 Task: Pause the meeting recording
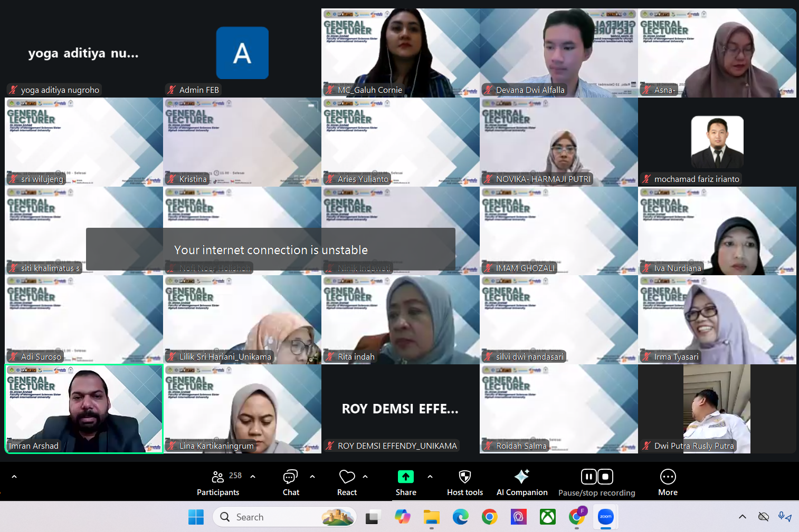point(588,477)
